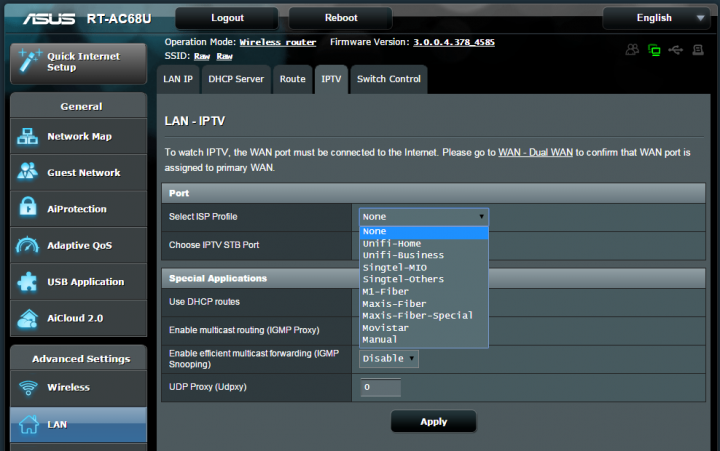Open Network Map menu item
The image size is (720, 451).
pos(79,136)
